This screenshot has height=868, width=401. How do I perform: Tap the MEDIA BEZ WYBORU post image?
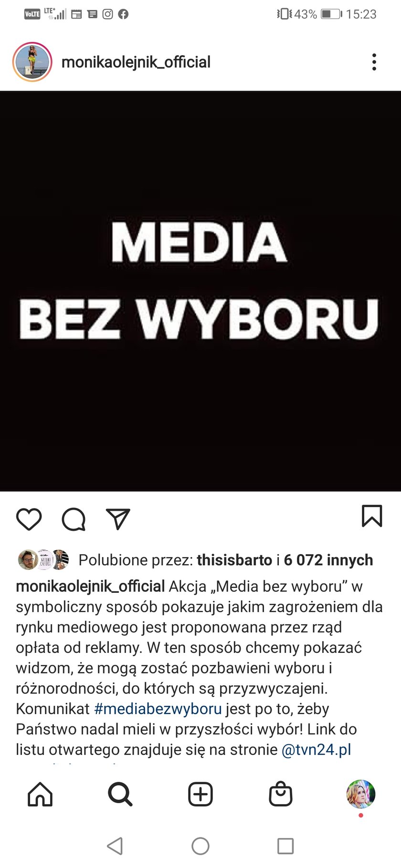(200, 291)
